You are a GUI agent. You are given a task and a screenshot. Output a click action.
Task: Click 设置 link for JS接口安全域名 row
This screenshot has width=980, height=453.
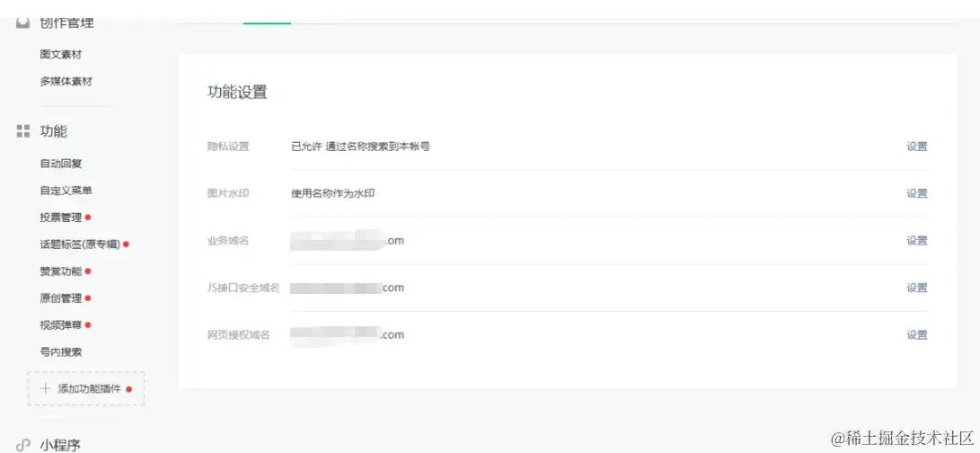tap(917, 288)
